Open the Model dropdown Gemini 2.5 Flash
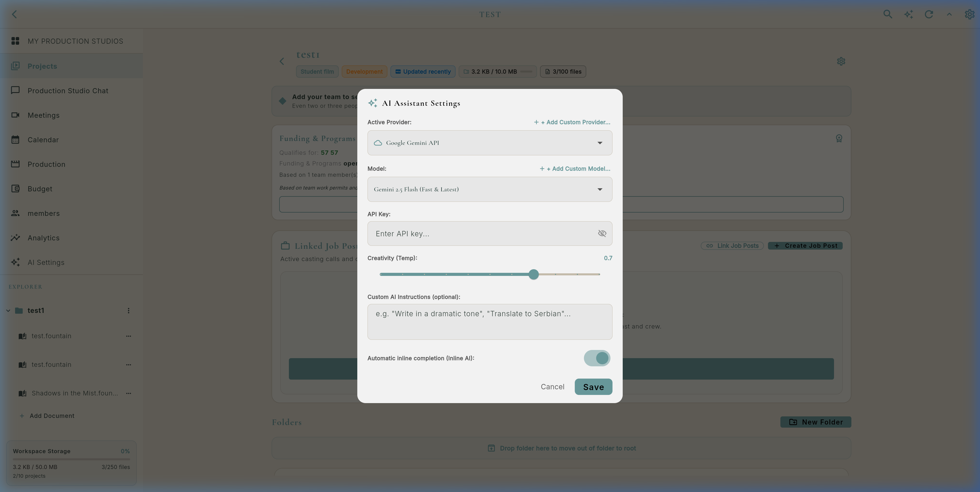Screen dimensions: 980x492 pos(490,189)
